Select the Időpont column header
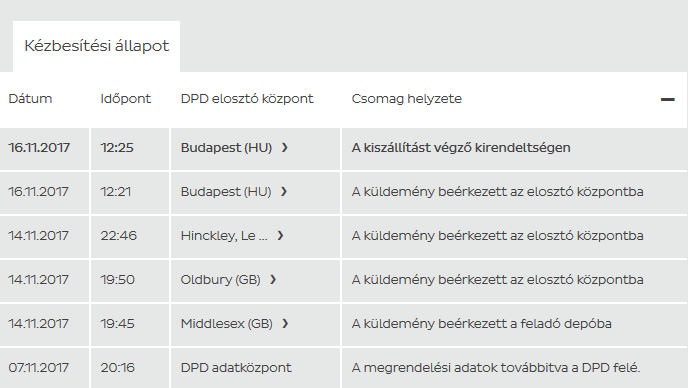Image resolution: width=690 pixels, height=388 pixels. [x=125, y=99]
